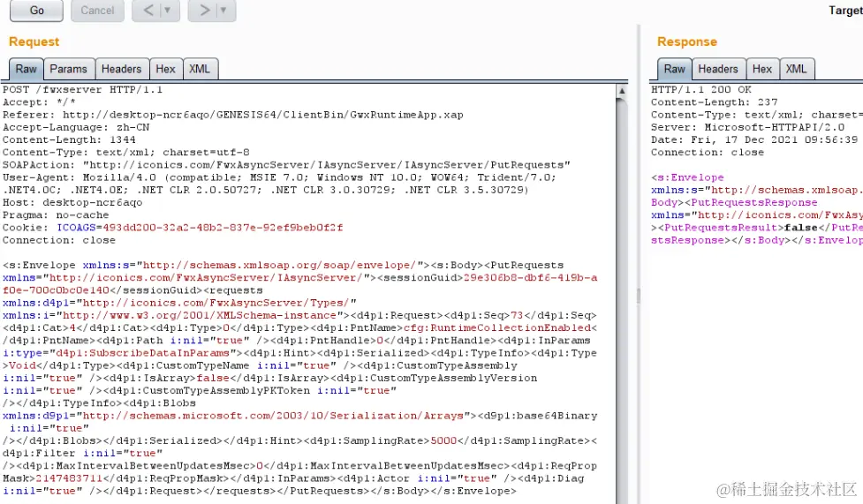Click the ICOAGS cookie value
This screenshot has width=863, height=504.
(223, 227)
